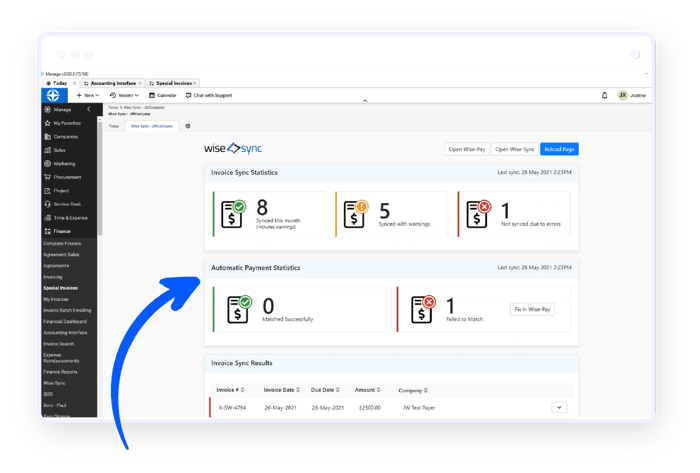Sort by Due Date column

click(325, 390)
